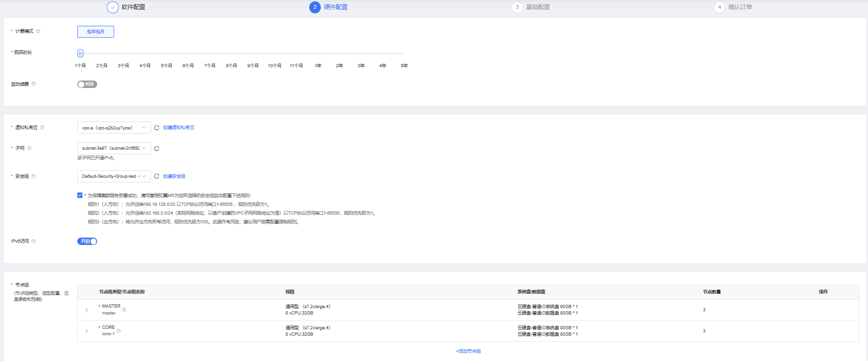
Task: Click the 系统盘/数据盘 column header
Action: 532,292
